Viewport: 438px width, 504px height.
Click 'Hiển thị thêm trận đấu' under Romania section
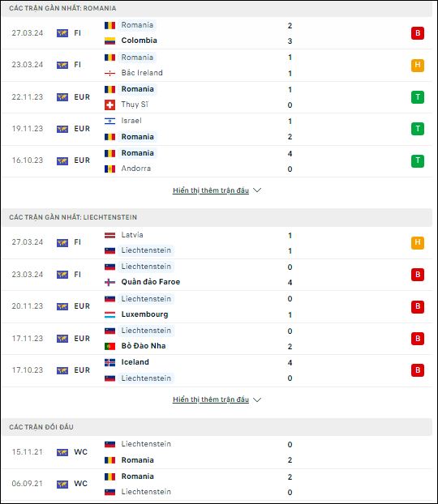pos(211,190)
